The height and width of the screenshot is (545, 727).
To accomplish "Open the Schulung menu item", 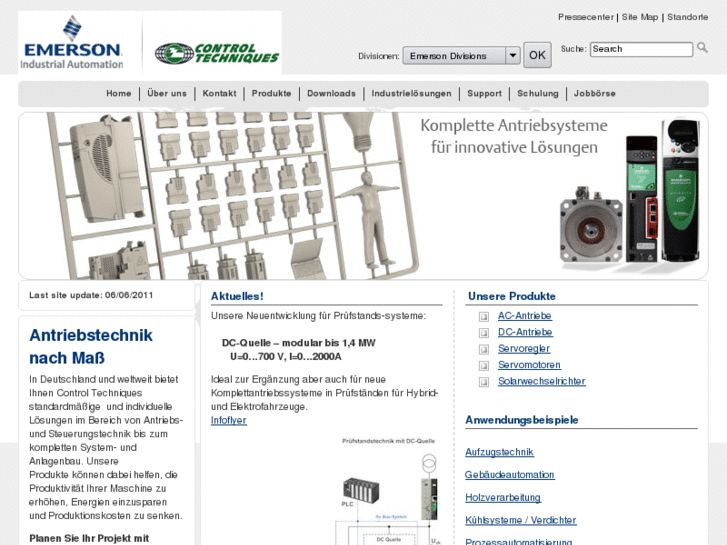I will pyautogui.click(x=538, y=93).
